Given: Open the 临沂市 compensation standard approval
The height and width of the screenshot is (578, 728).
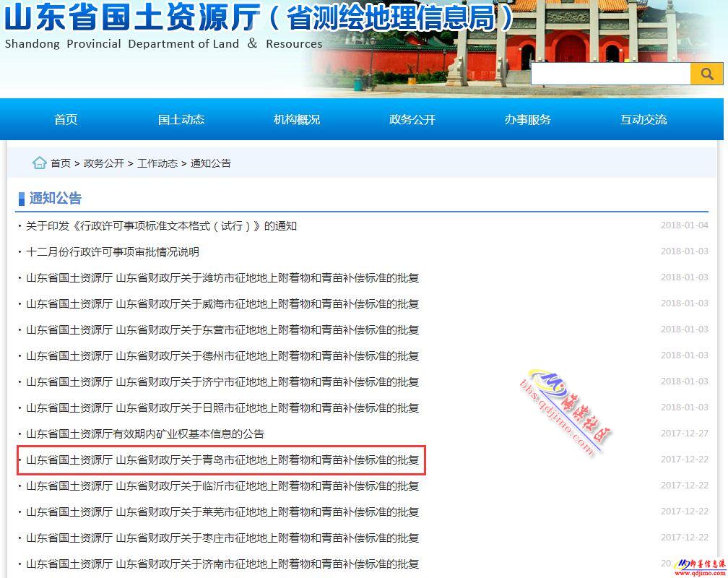Looking at the screenshot, I should [x=222, y=486].
